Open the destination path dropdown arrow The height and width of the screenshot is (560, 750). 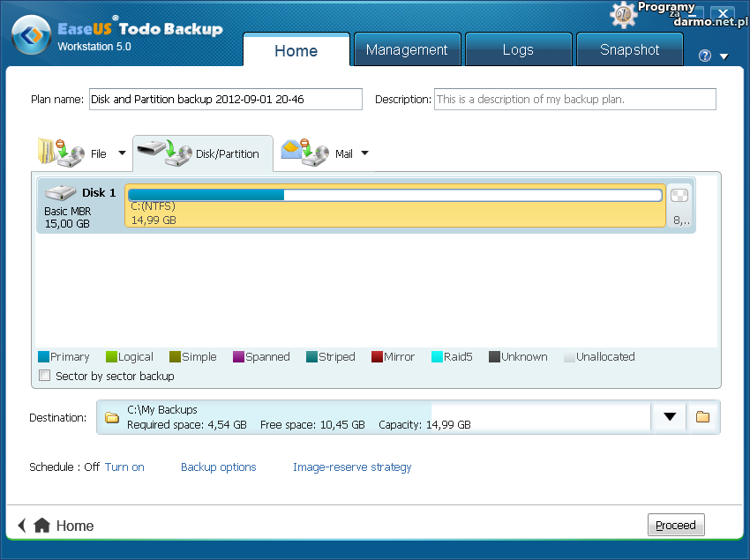point(669,417)
